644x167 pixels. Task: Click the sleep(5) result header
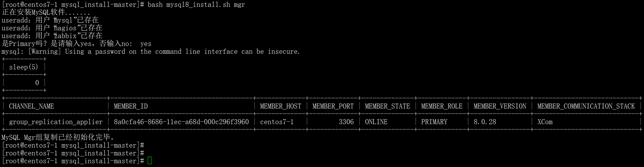coord(24,67)
